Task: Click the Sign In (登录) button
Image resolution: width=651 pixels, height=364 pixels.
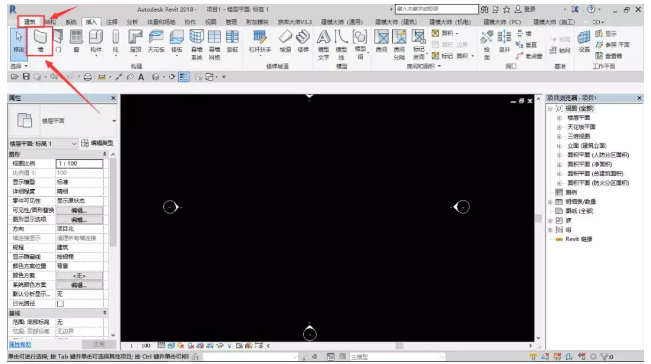Action: (x=525, y=9)
